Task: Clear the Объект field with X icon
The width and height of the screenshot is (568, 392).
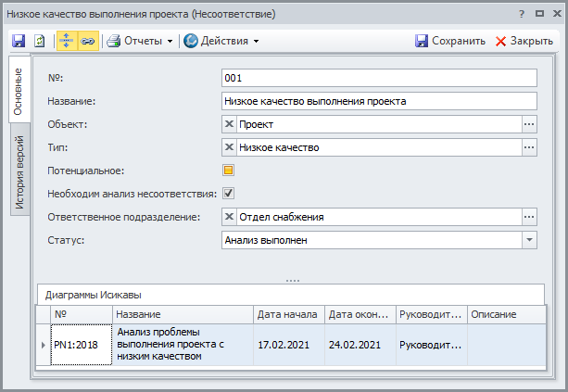Action: click(x=230, y=124)
